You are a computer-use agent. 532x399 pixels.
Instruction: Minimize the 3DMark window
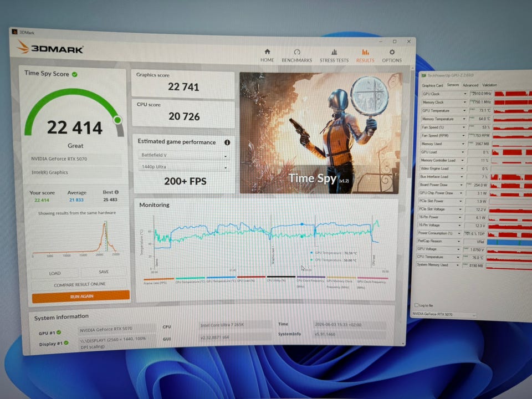pyautogui.click(x=381, y=41)
